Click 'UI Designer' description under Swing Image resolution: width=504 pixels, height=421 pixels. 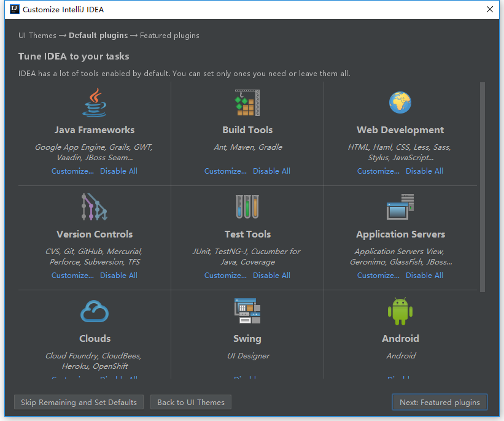click(249, 356)
